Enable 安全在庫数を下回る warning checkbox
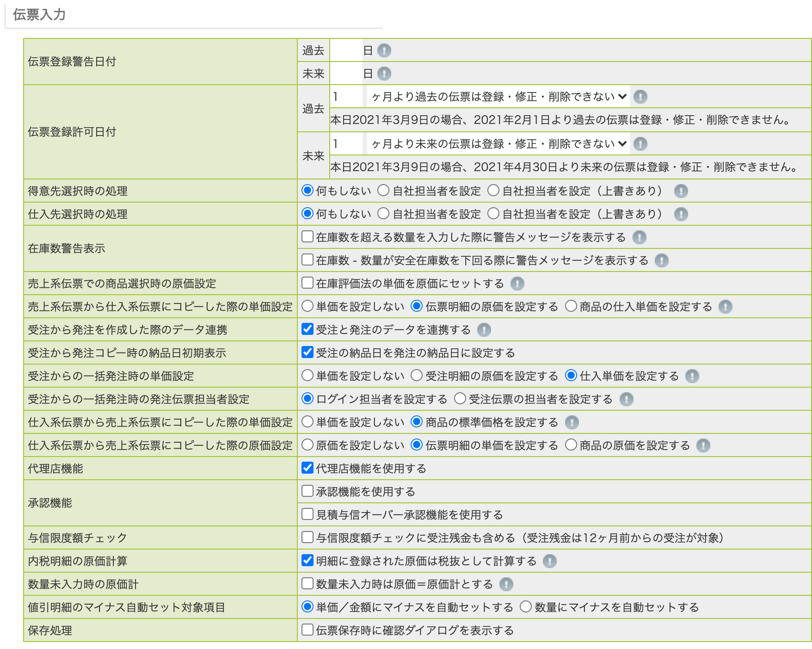812x649 pixels. pyautogui.click(x=308, y=260)
